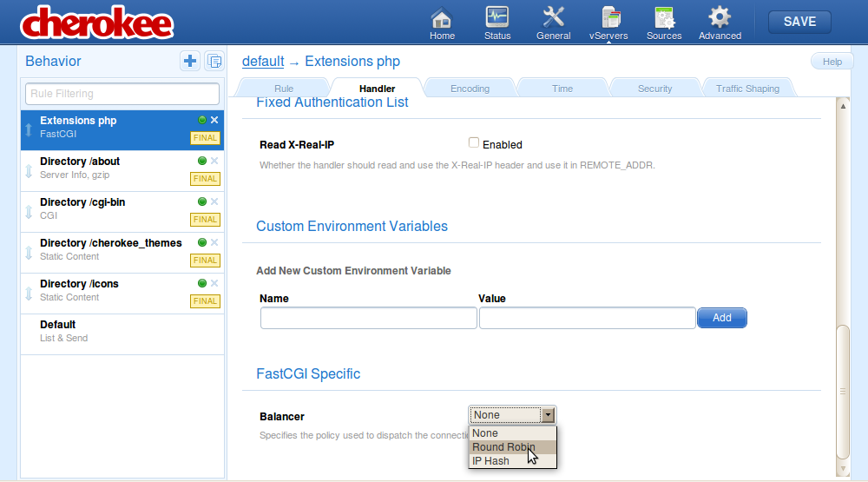
Task: Toggle active status of Directory /icons rule
Action: (202, 283)
